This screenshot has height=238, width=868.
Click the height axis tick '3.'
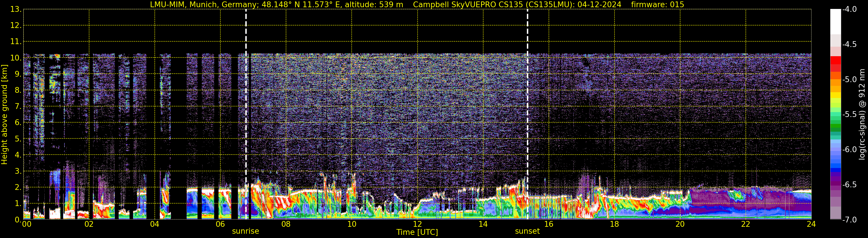tap(18, 171)
